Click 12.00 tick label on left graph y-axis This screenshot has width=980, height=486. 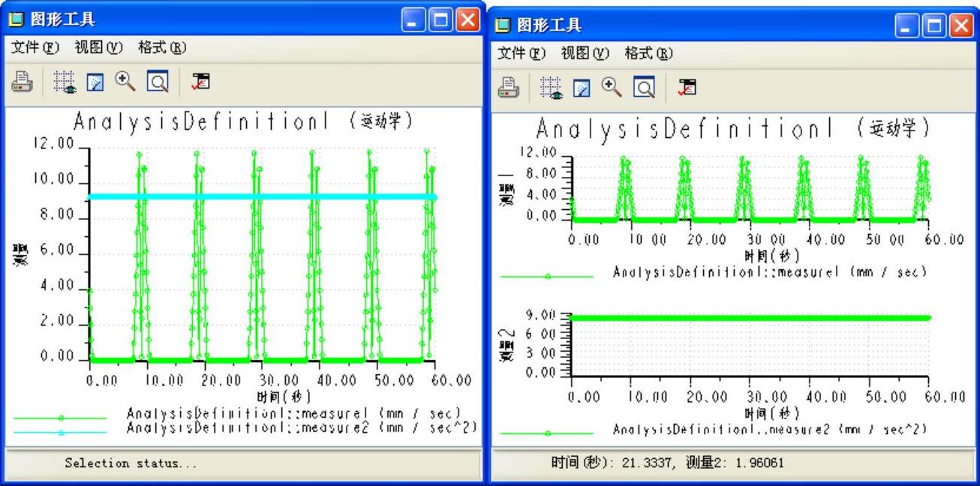(54, 144)
